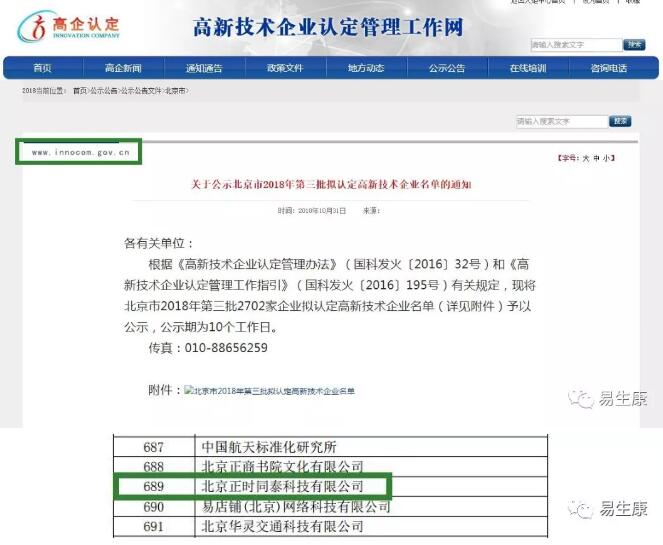Set font size to 小

607,158
